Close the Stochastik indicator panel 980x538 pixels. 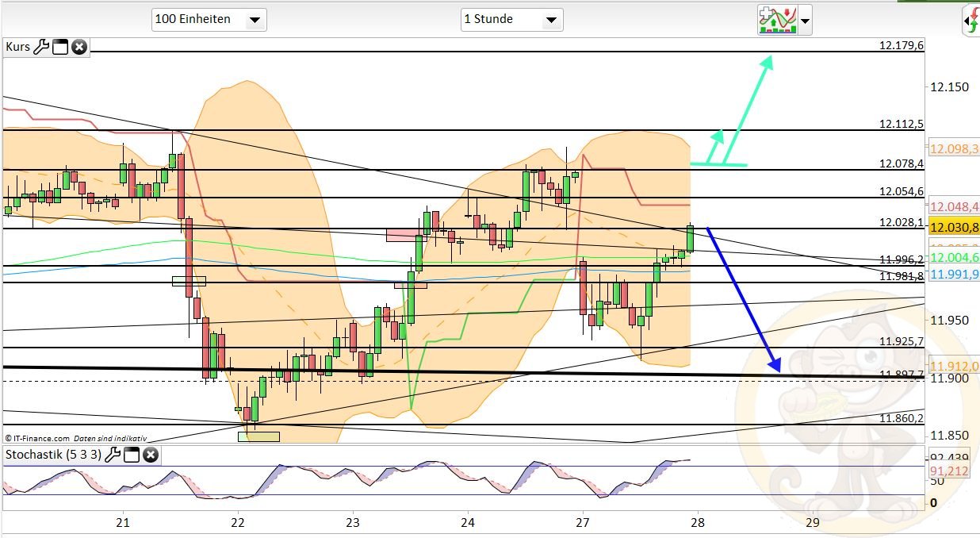click(x=150, y=455)
